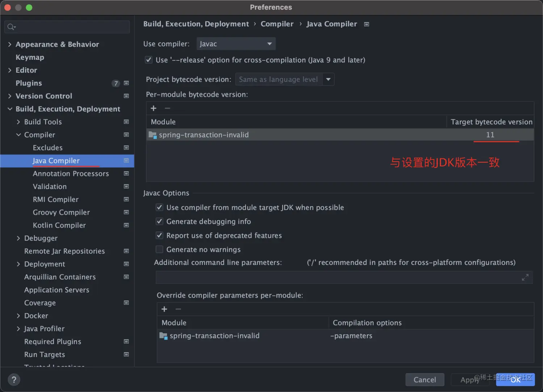Click the project-level icon next to Version Control
Image resolution: width=543 pixels, height=392 pixels.
pyautogui.click(x=126, y=96)
